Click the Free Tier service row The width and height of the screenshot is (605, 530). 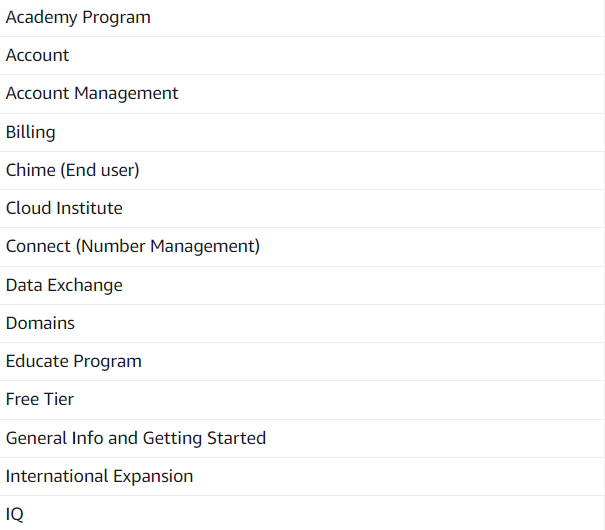(300, 399)
